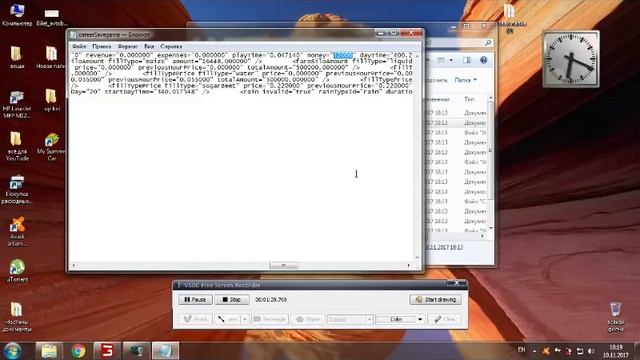Click the highlighted money value in Notepad
The image size is (640, 360).
tap(343, 55)
